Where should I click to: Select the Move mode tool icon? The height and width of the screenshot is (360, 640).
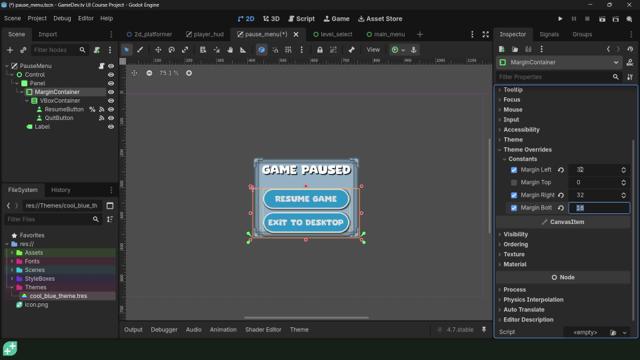pos(158,50)
